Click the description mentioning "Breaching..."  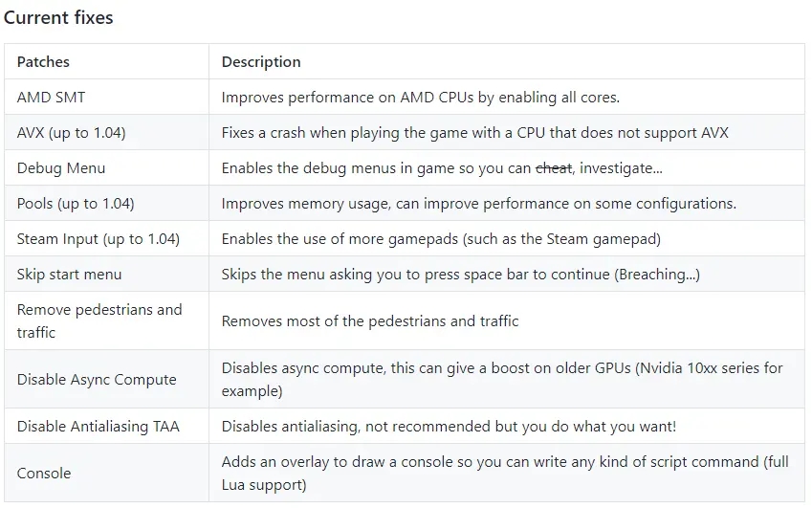point(460,274)
